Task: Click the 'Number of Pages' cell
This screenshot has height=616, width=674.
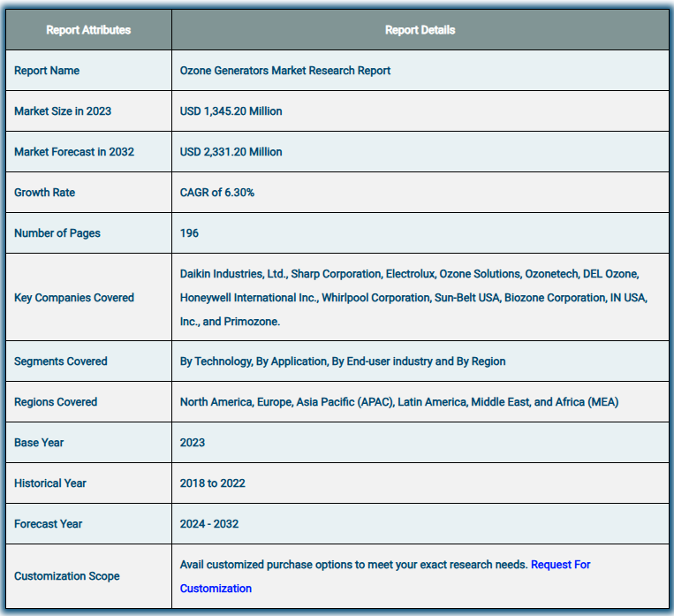Action: [88, 233]
